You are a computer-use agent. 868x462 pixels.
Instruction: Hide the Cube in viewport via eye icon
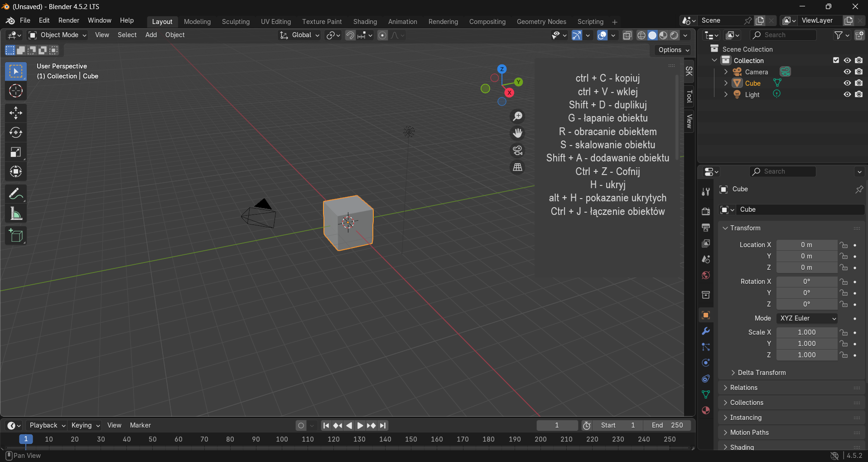click(847, 83)
